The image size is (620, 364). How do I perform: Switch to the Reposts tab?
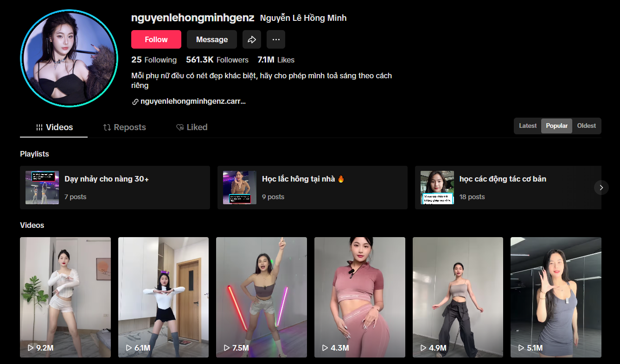coord(130,127)
